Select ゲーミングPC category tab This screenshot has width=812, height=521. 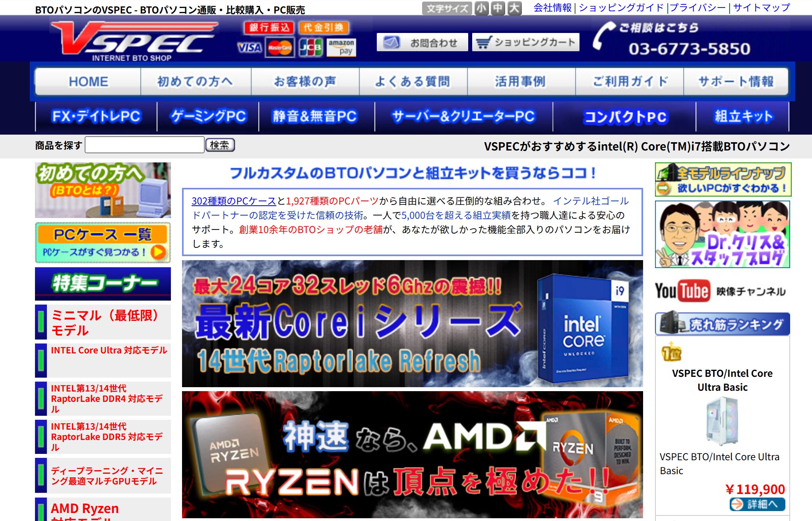pyautogui.click(x=208, y=116)
